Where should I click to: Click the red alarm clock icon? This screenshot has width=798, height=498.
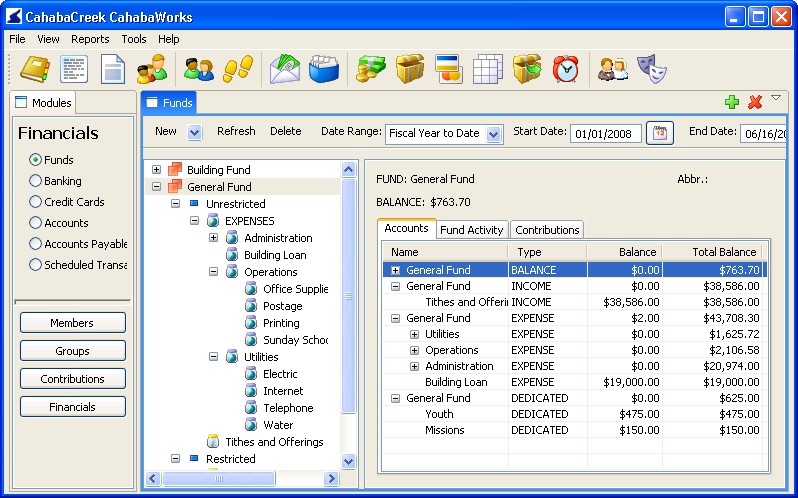click(566, 68)
